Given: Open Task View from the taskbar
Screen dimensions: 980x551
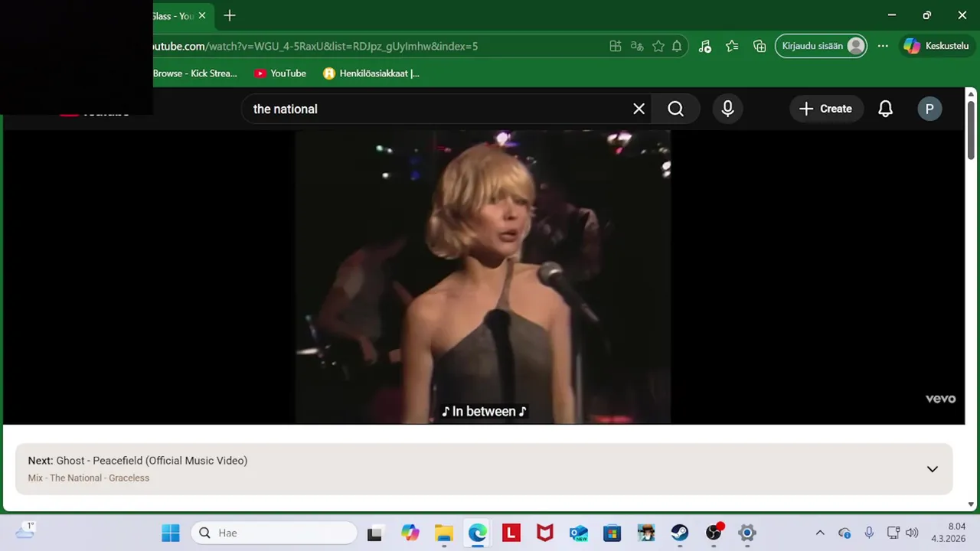Looking at the screenshot, I should coord(374,533).
